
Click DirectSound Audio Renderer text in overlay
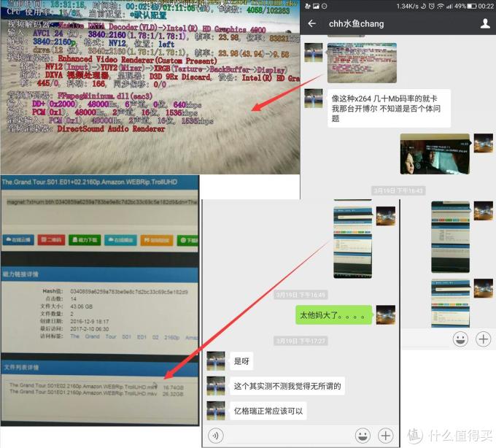coord(111,128)
